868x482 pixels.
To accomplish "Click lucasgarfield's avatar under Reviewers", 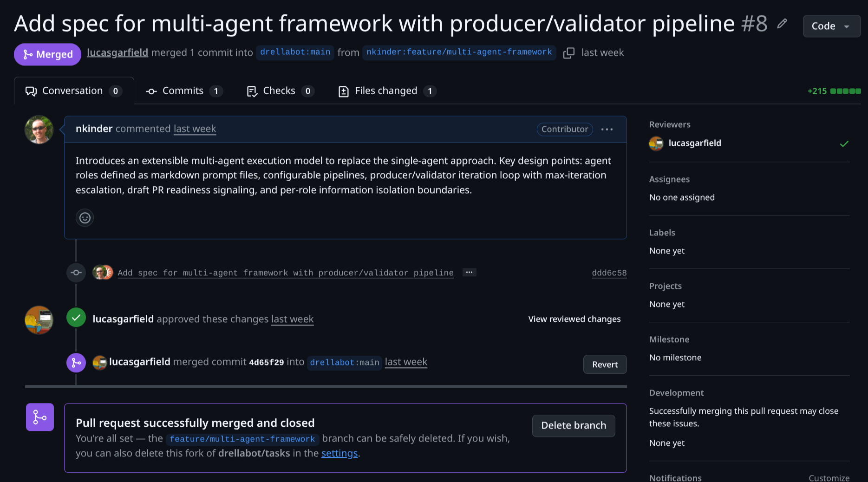I will coord(656,143).
